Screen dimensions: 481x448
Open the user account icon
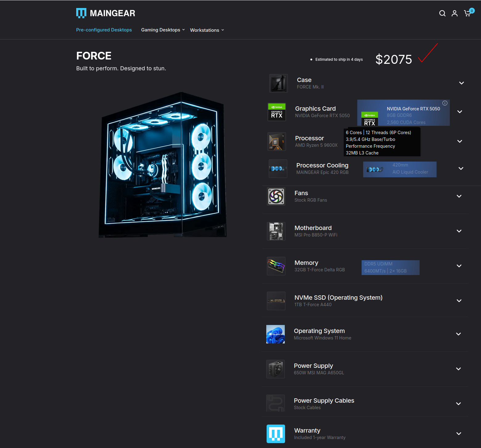tap(454, 13)
